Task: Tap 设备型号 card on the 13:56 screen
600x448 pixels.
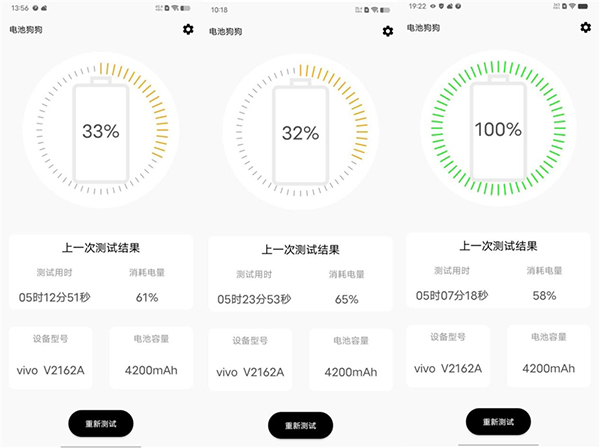Action: click(x=52, y=357)
